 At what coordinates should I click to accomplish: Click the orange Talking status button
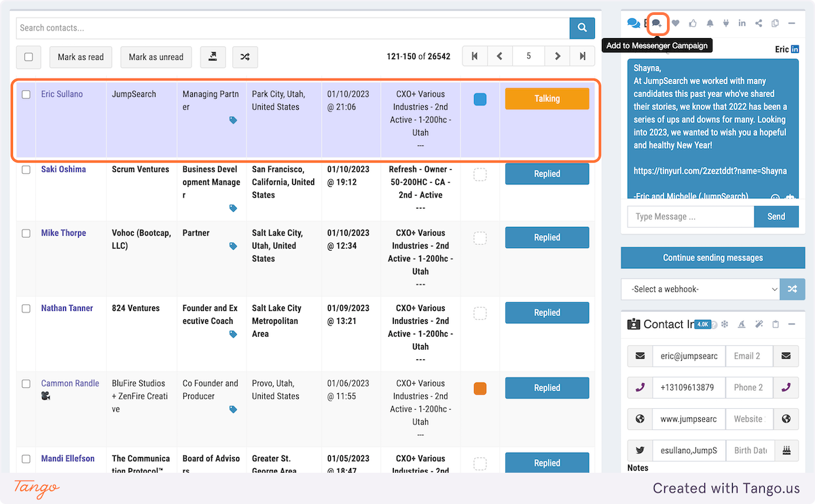point(547,98)
